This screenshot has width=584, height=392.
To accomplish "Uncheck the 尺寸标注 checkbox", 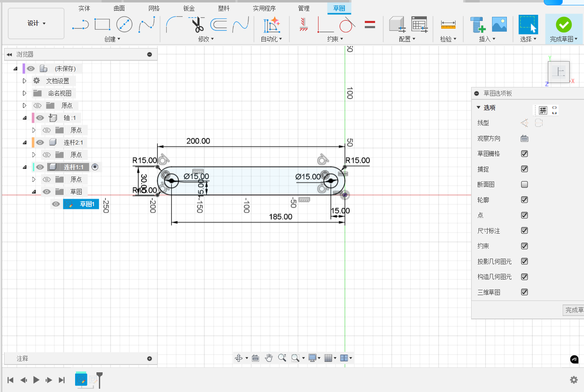I will point(524,230).
